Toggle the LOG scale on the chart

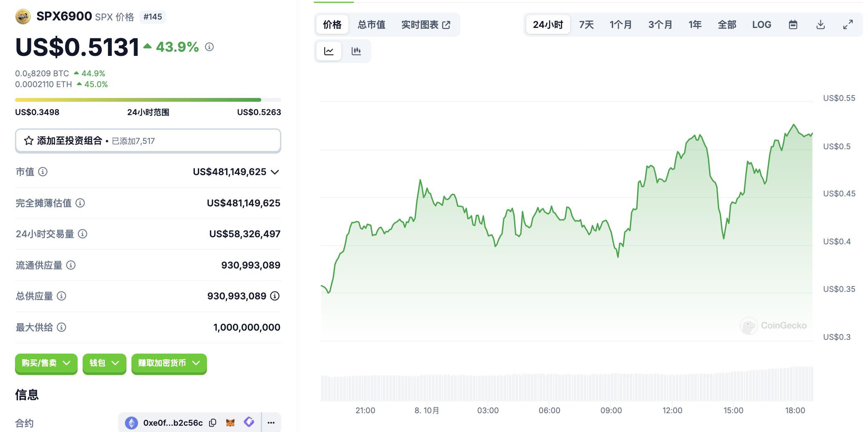coord(762,25)
